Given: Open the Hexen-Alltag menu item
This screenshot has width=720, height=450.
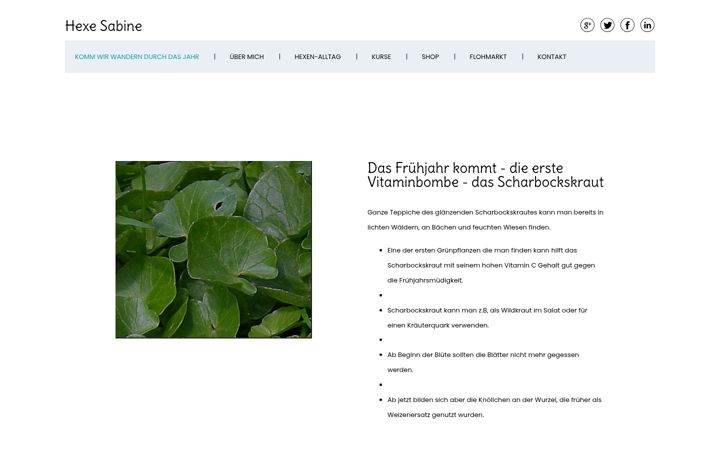Looking at the screenshot, I should [x=317, y=57].
